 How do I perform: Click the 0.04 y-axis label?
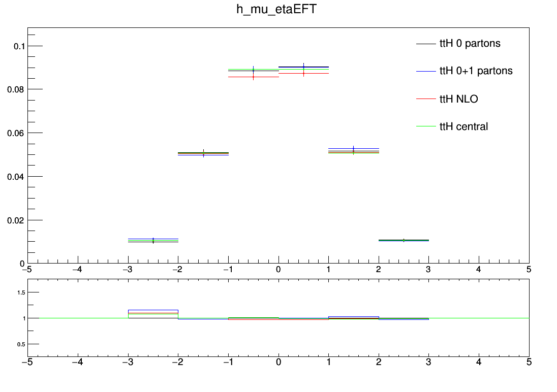[16, 177]
